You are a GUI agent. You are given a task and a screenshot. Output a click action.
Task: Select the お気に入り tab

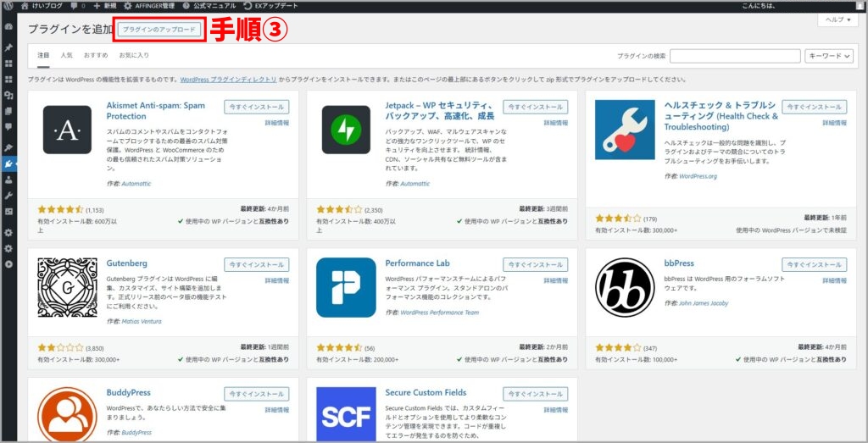(x=134, y=56)
